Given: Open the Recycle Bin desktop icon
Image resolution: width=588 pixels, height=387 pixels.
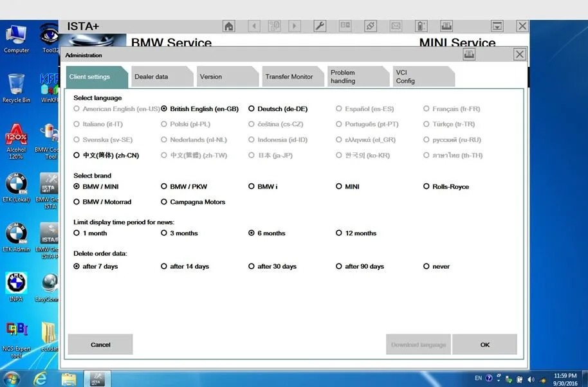Looking at the screenshot, I should click(x=16, y=89).
